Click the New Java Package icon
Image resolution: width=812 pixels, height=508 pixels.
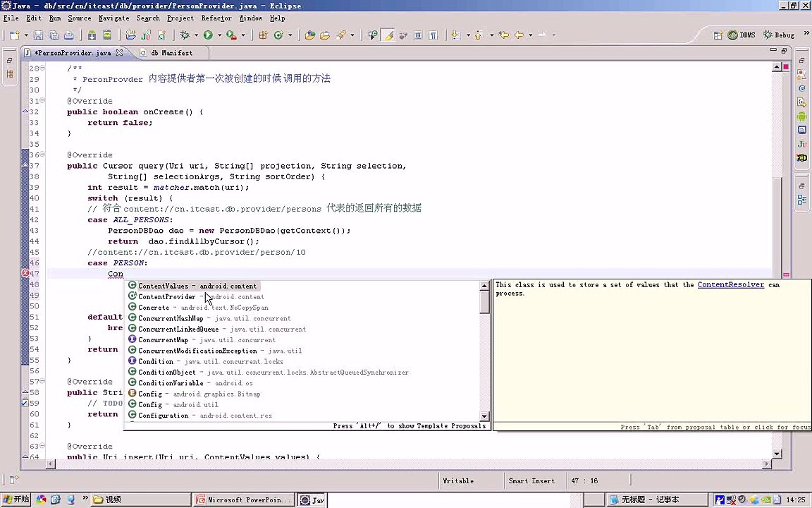tap(263, 35)
